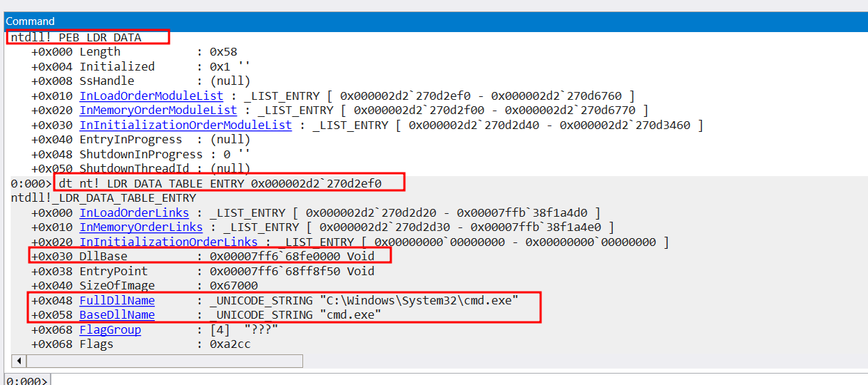
Task: Click the SizeOfImage value 0x67000
Action: click(233, 286)
